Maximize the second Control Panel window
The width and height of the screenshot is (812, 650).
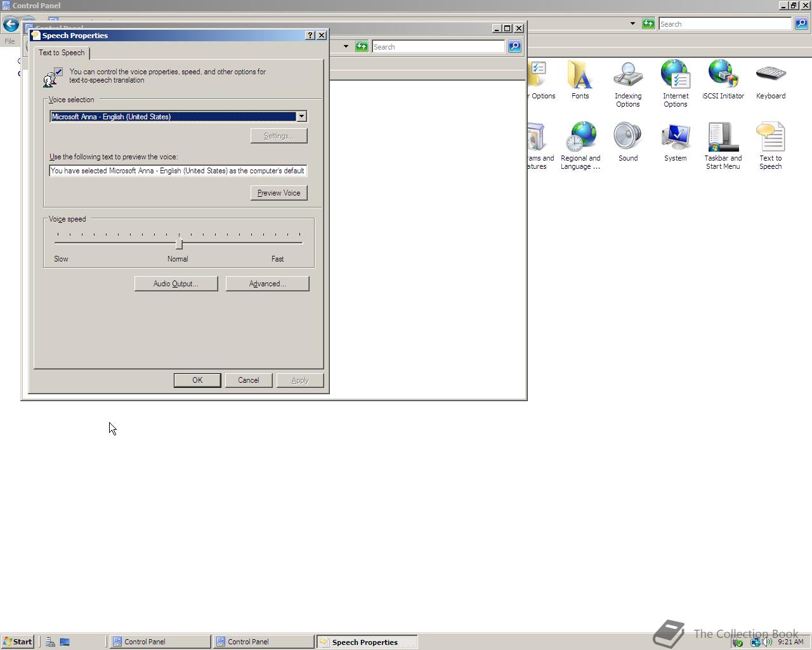(x=507, y=28)
